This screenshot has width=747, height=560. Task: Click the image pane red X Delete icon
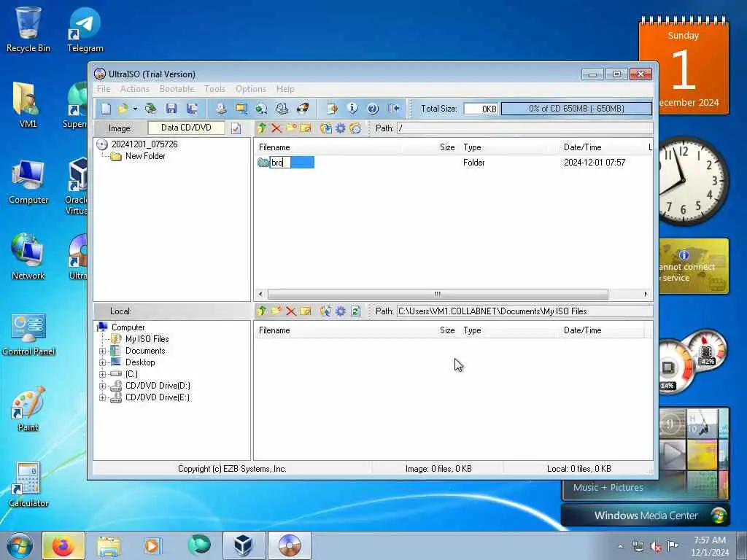276,128
